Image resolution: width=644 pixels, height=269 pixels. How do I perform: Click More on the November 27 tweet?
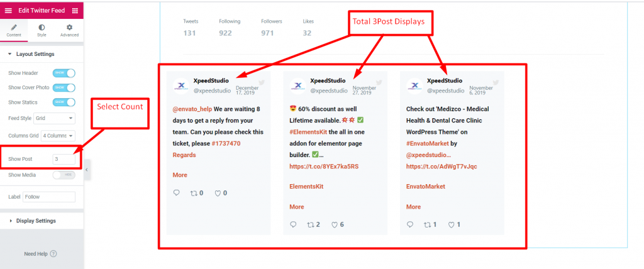(297, 207)
